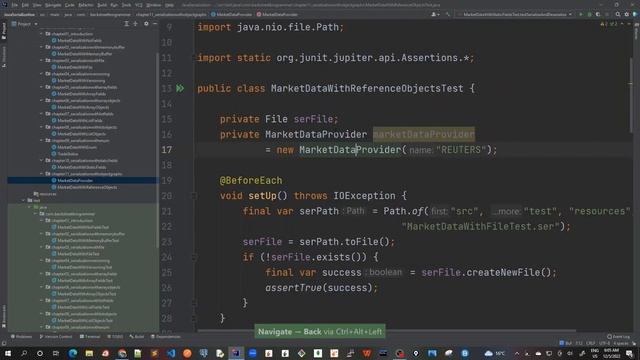This screenshot has height=360, width=640.
Task: Click the @BeforeEach annotation
Action: [x=251, y=180]
